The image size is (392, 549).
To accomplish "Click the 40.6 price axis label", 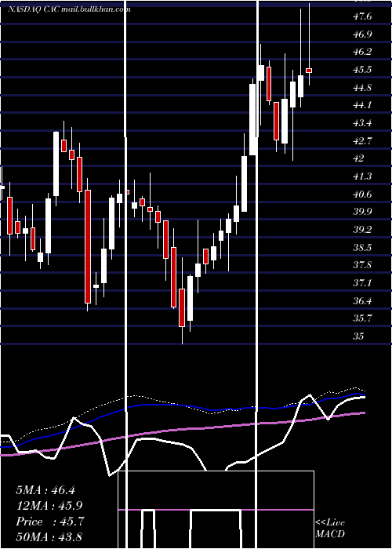I will coord(362,194).
